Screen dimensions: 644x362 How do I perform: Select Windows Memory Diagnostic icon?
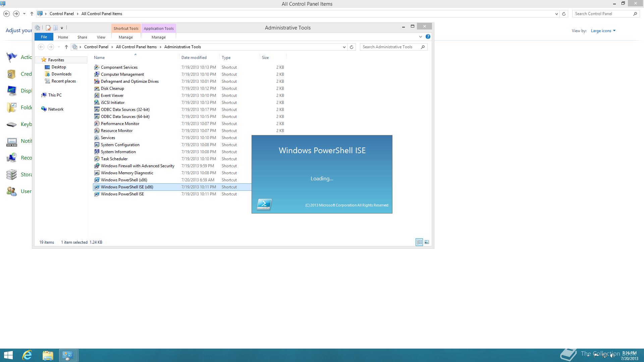[x=97, y=173]
